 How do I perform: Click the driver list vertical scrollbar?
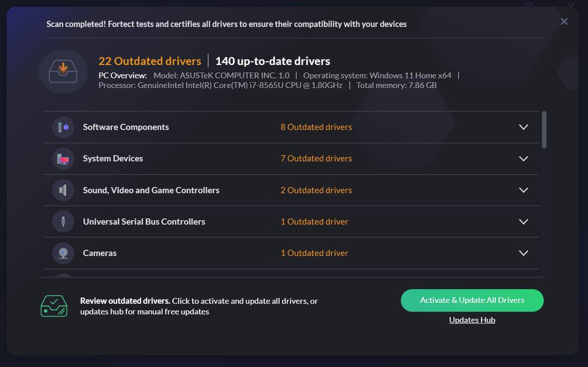[544, 130]
